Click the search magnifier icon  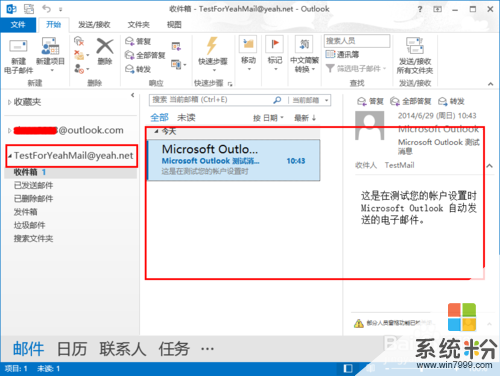click(x=277, y=100)
